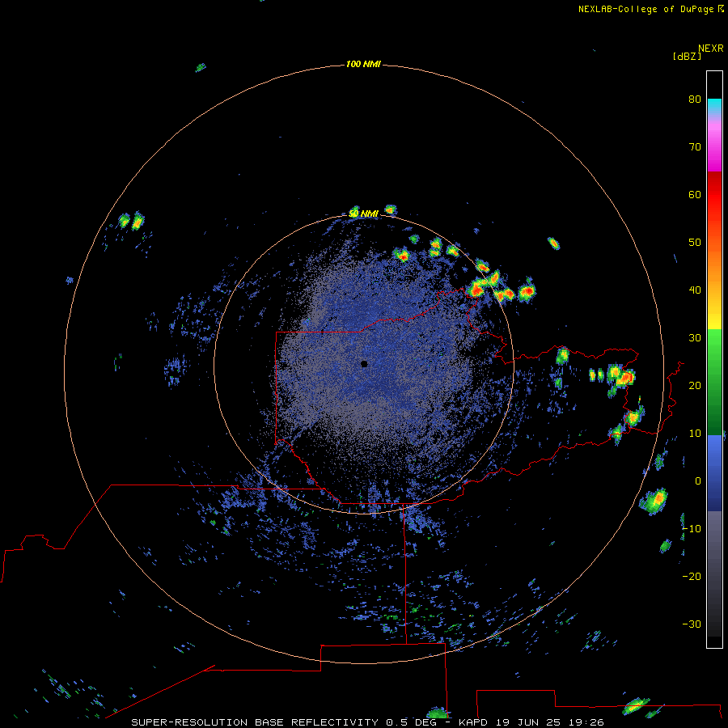Select the 20 value on the dBZ scale
The image size is (728, 728).
[x=695, y=385]
